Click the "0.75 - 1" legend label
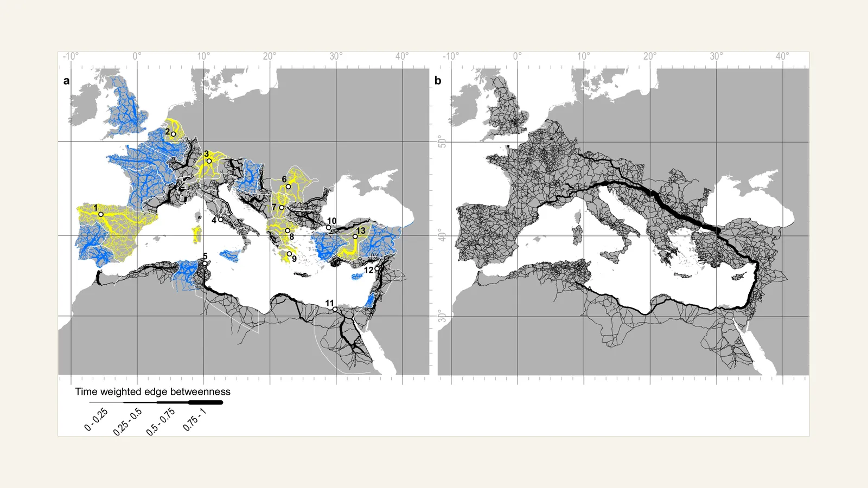The image size is (868, 488). [195, 420]
